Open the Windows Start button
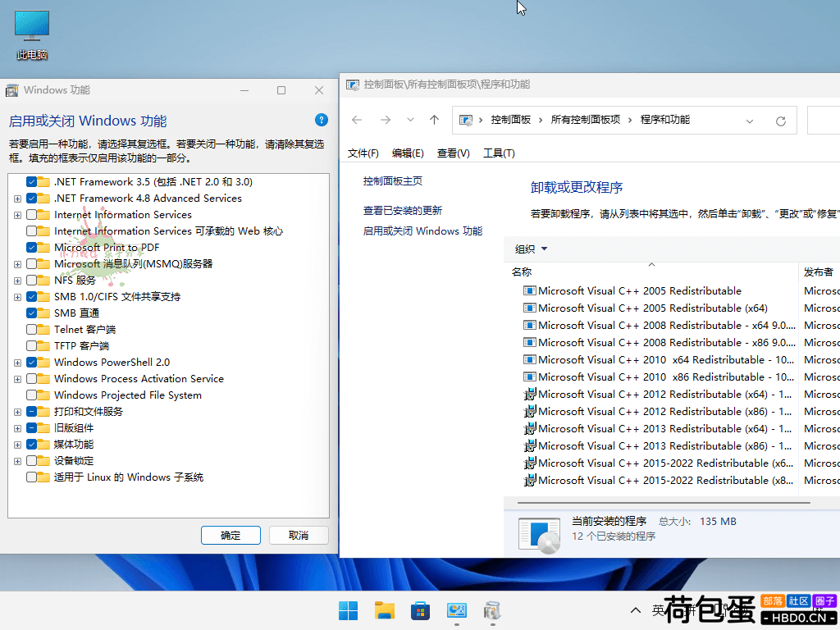This screenshot has width=840, height=630. tap(348, 610)
